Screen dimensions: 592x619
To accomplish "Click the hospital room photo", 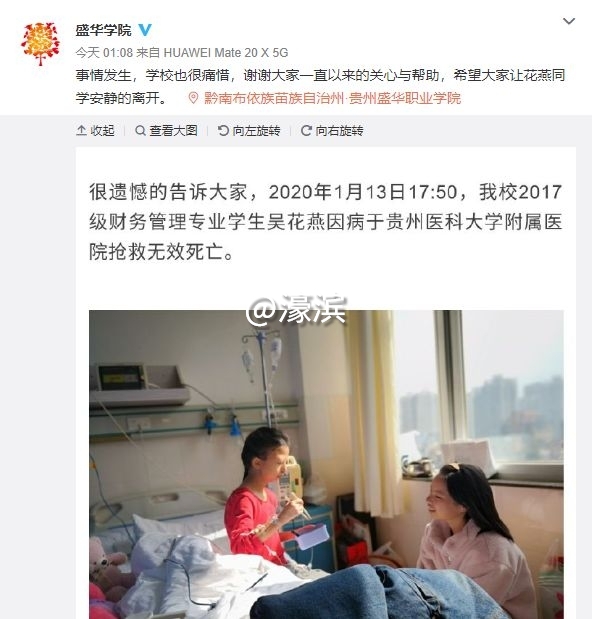I will click(326, 464).
